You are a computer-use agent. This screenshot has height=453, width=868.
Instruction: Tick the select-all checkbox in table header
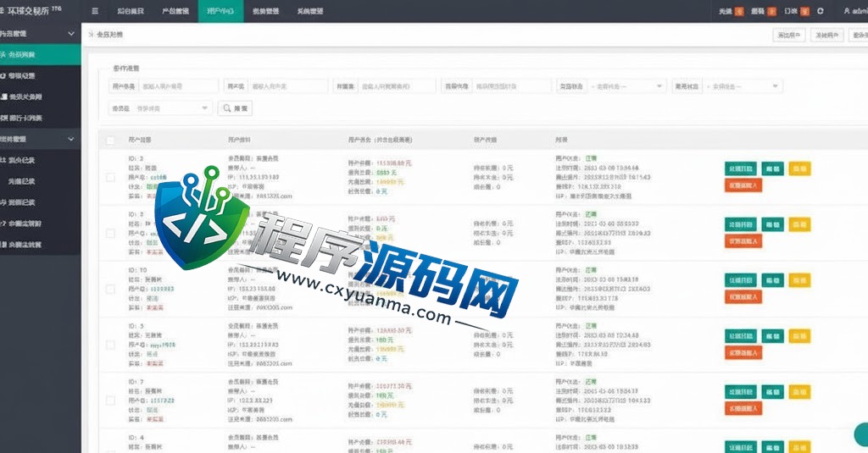pyautogui.click(x=110, y=140)
